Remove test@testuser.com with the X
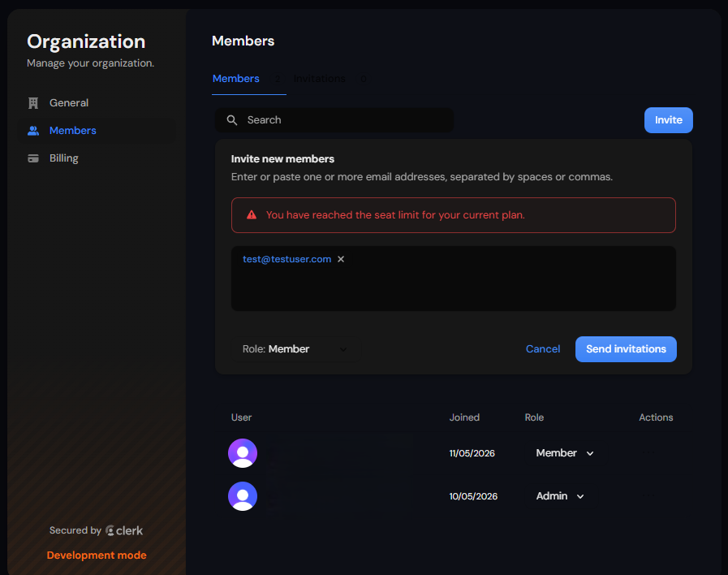This screenshot has width=728, height=575. 341,259
